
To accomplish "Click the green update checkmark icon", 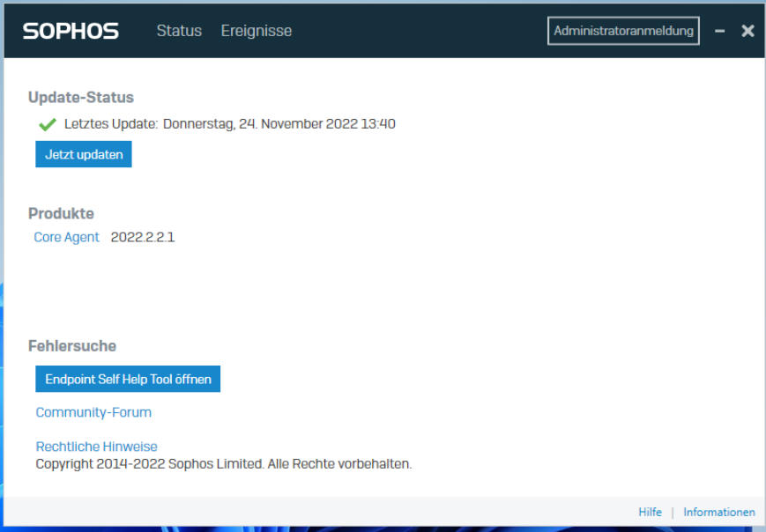I will (x=48, y=124).
